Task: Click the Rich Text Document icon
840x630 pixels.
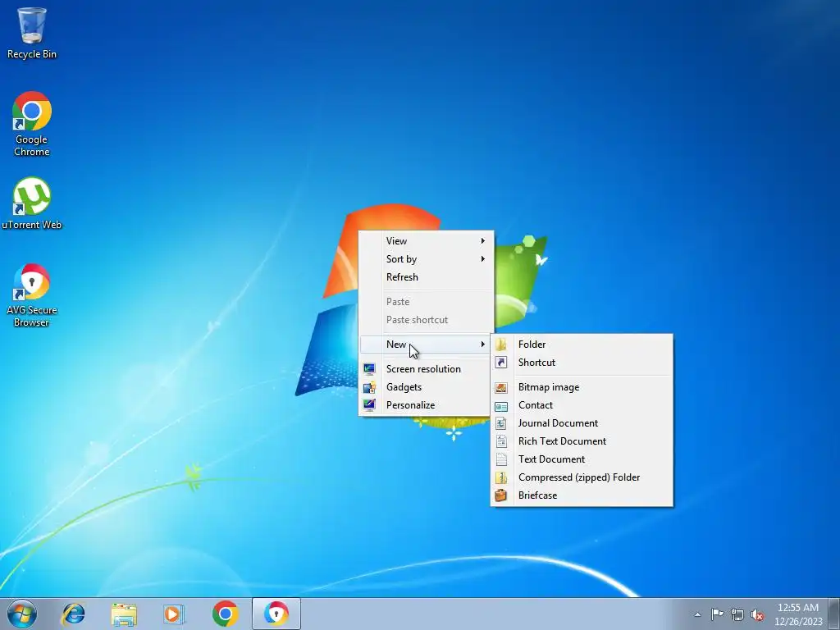Action: (x=501, y=441)
